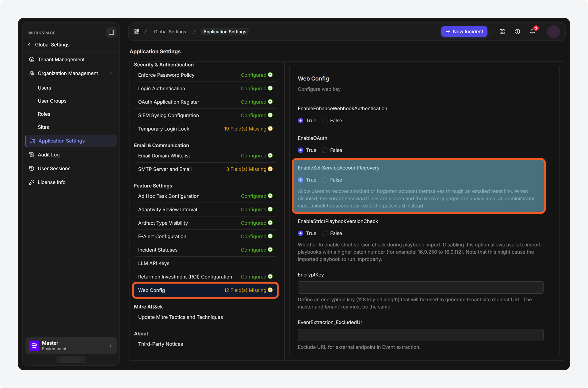
Task: Click the User Sessions history icon
Action: (32, 168)
